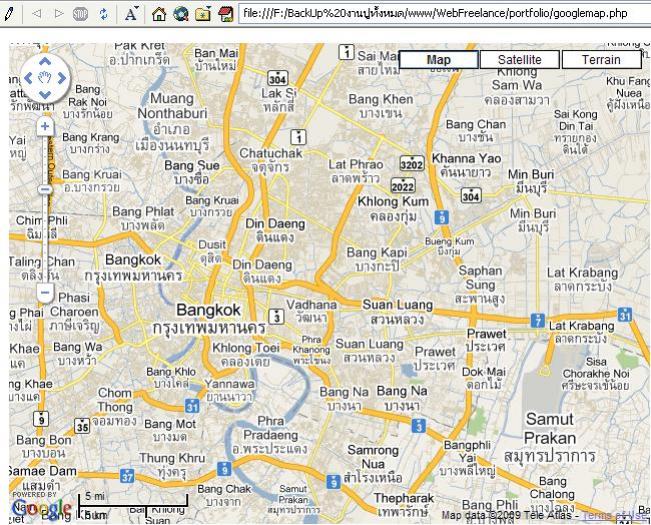651x525 pixels.
Task: Switch to the Terrain view tab
Action: 601,60
